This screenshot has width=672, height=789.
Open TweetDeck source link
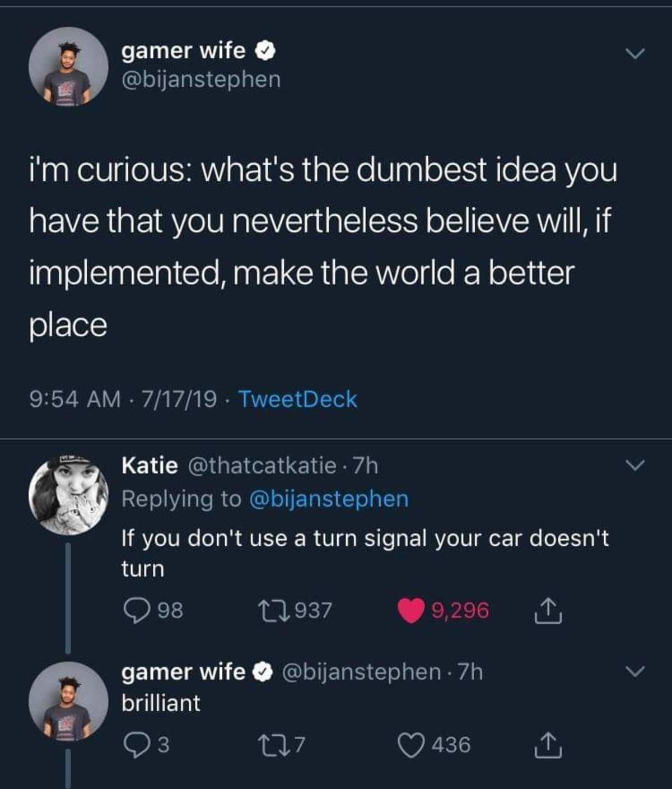297,399
